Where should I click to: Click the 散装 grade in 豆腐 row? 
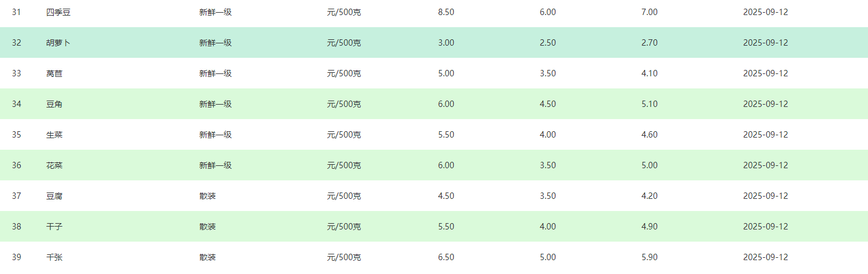click(207, 196)
